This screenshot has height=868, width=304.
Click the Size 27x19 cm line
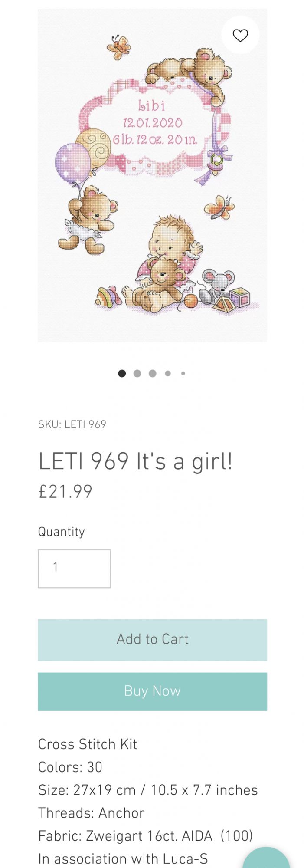click(x=148, y=790)
